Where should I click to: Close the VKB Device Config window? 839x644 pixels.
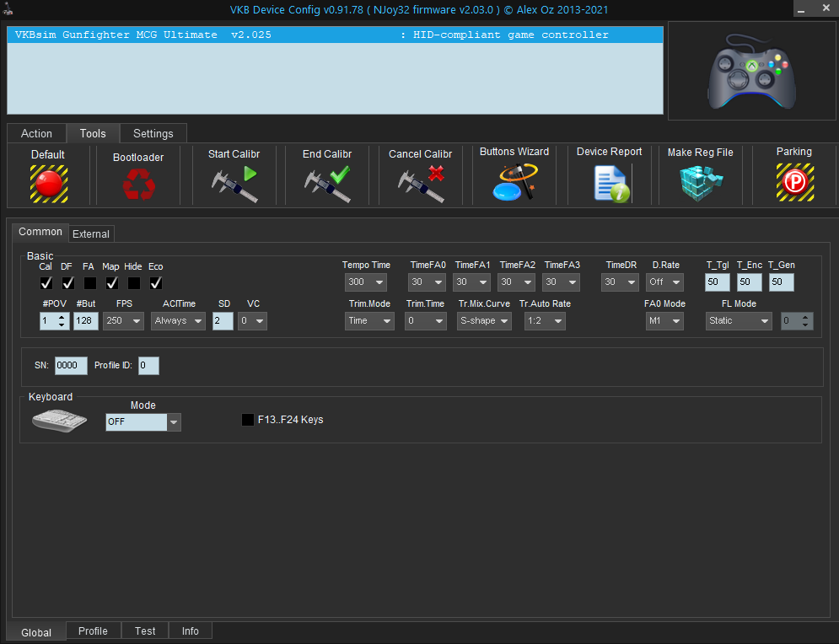tap(826, 8)
